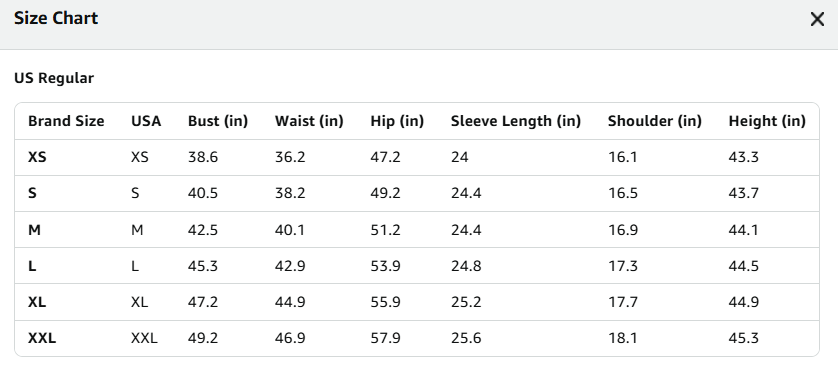Click the Bust (in) column header

tap(218, 121)
